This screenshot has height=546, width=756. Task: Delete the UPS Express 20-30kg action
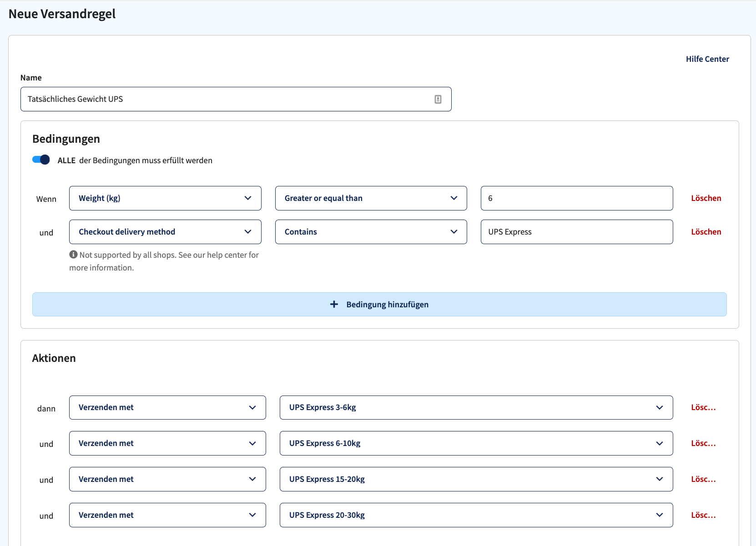pos(703,515)
